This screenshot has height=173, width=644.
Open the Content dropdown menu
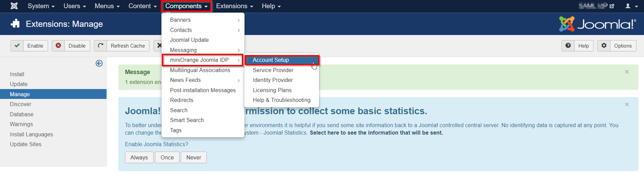(142, 6)
